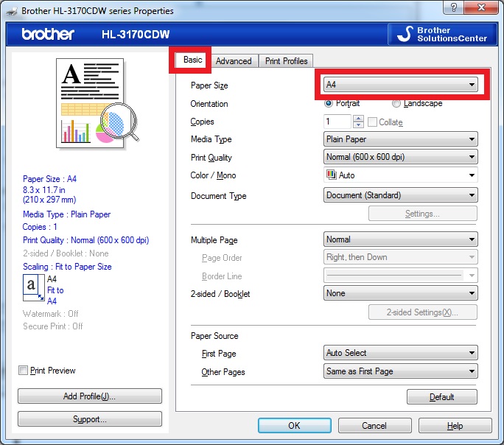Screen dimensions: 504x445
Task: Click the Default button
Action: click(x=442, y=397)
